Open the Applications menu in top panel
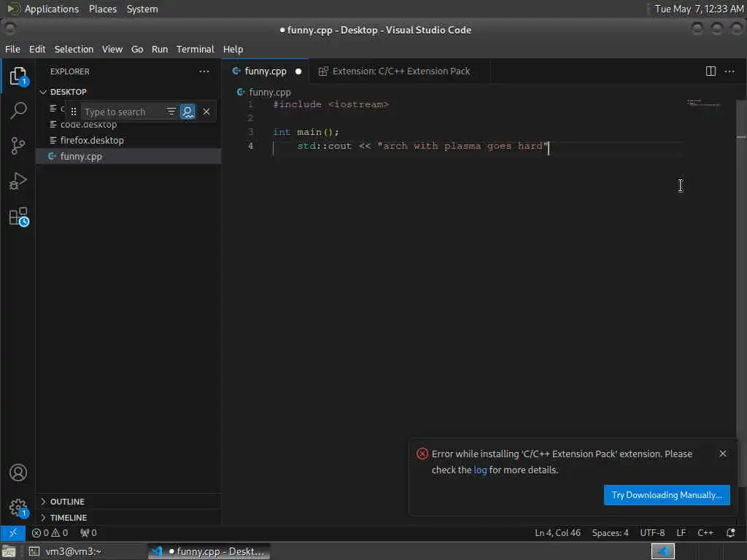Screen dimensions: 747x560 52,9
